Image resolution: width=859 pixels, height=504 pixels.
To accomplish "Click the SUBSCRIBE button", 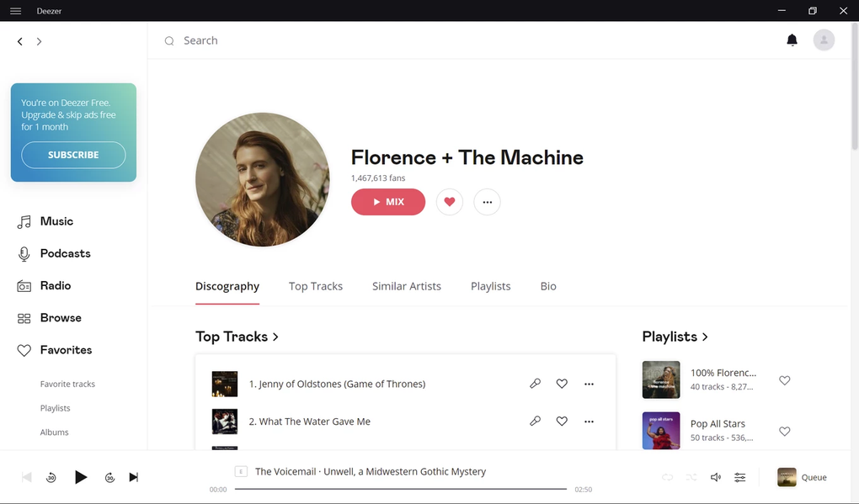I will (72, 155).
